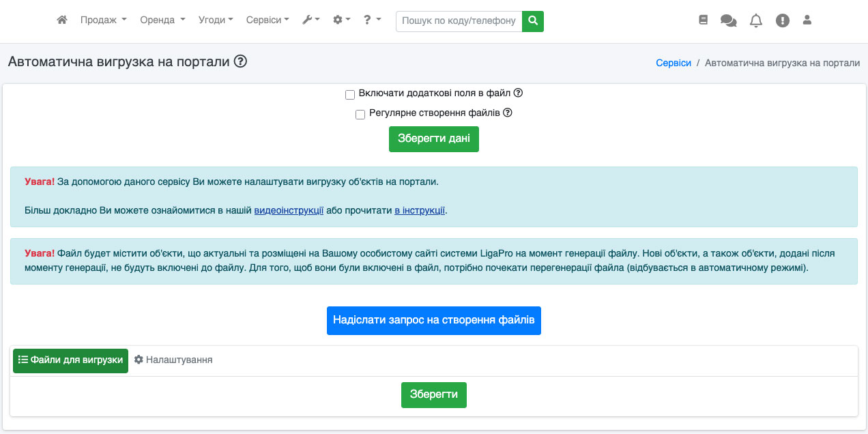
Task: Switch to the 'Налаштування' tab
Action: (x=173, y=360)
